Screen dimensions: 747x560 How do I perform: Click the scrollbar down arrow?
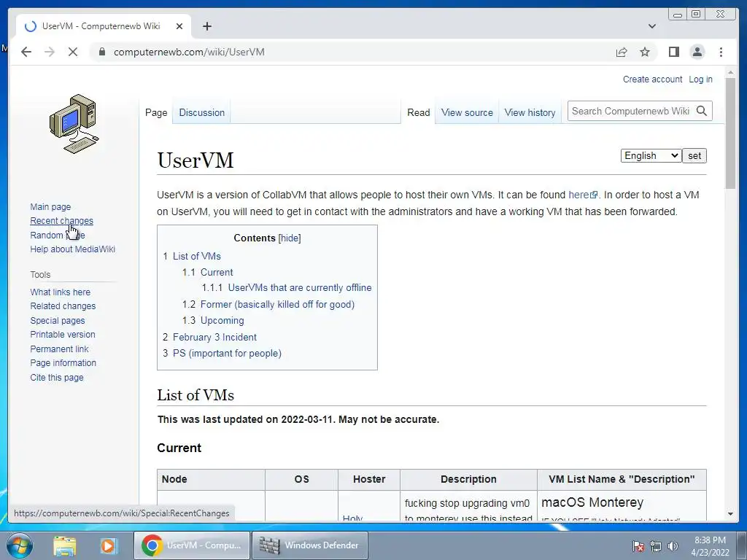pyautogui.click(x=730, y=514)
